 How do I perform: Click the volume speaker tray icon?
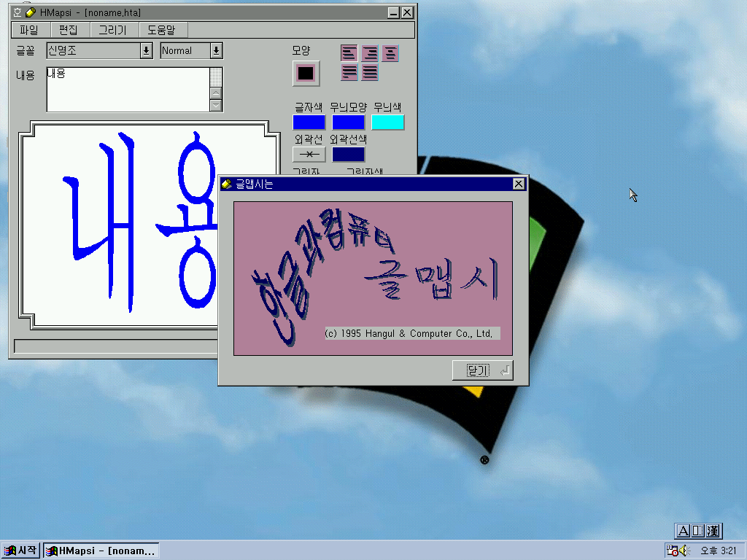click(x=684, y=551)
